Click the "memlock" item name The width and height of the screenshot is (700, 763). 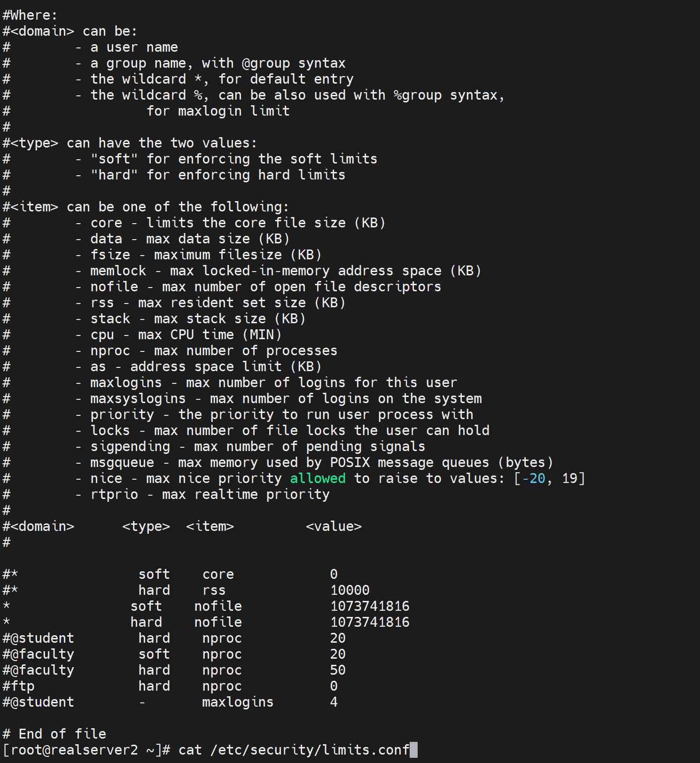[x=118, y=271]
